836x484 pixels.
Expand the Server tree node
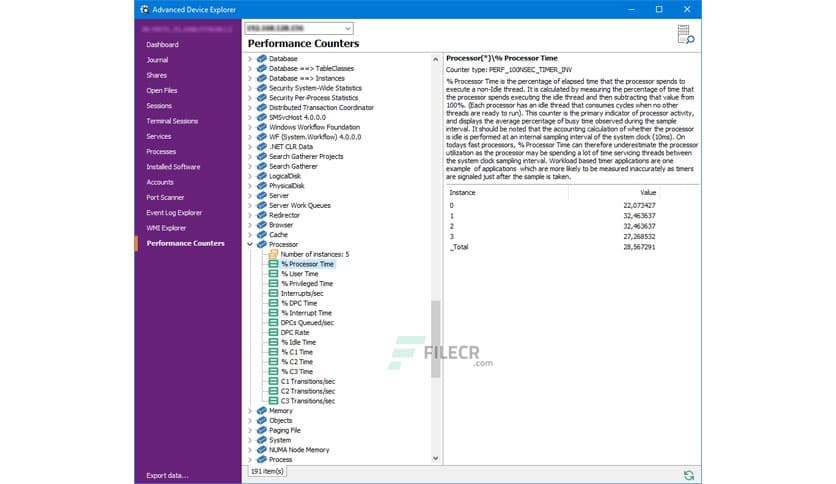(x=250, y=196)
